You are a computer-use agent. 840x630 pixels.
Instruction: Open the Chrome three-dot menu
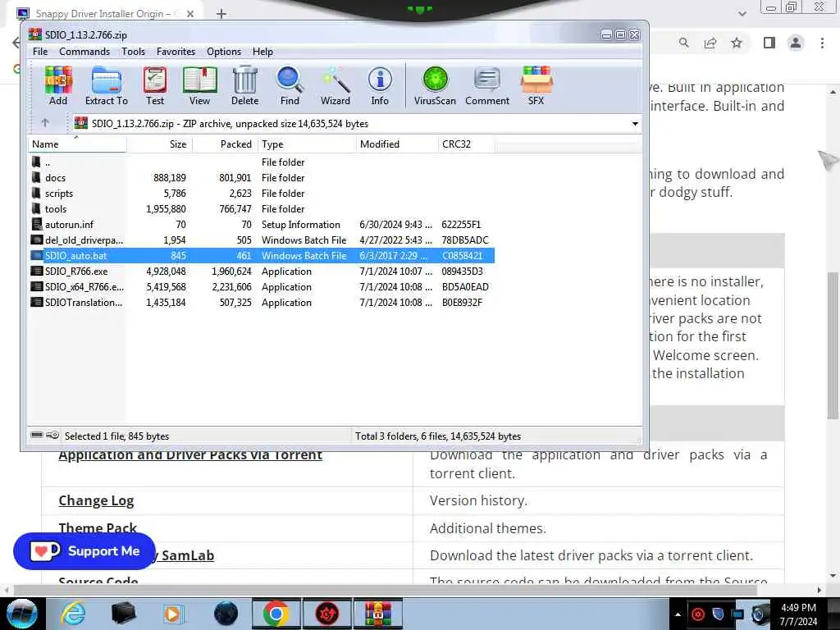[x=822, y=43]
